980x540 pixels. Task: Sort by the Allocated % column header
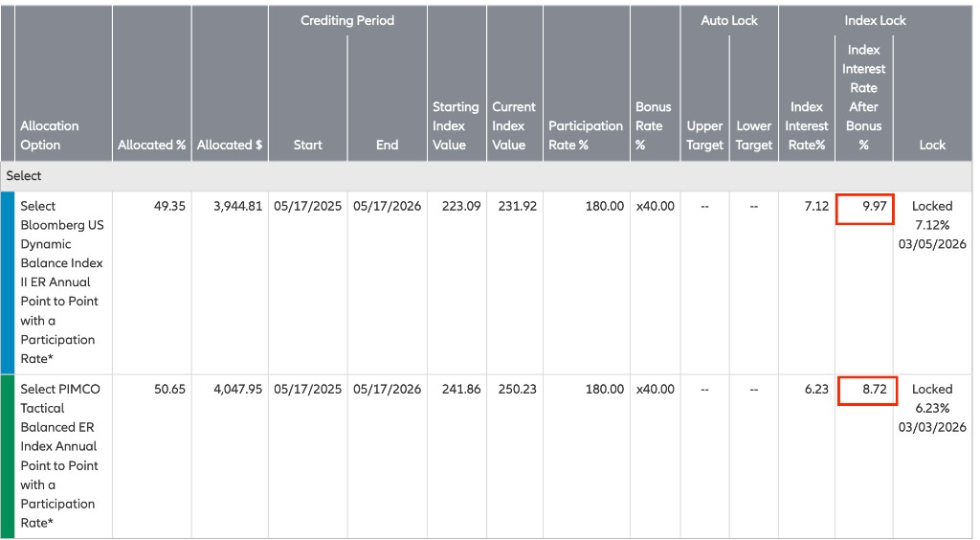point(151,145)
